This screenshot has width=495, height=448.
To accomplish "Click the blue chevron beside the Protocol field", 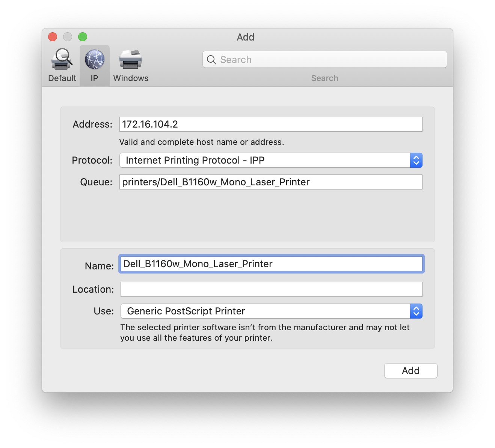I will [416, 160].
